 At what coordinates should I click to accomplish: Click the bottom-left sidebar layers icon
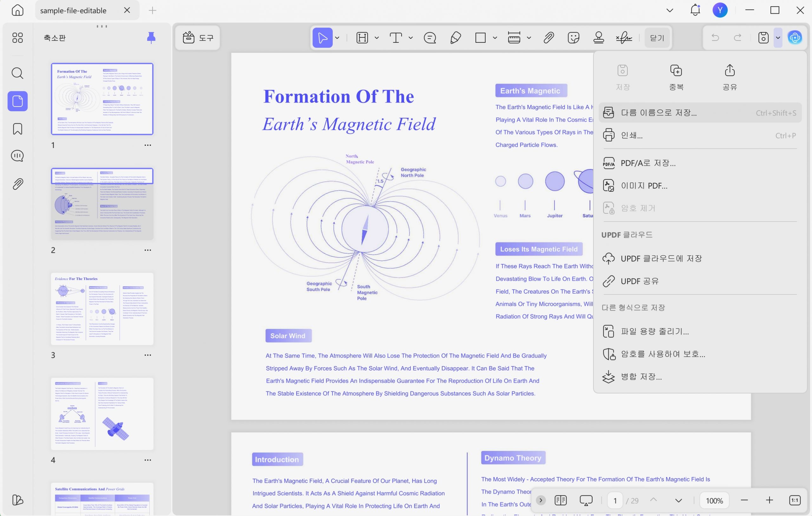tap(17, 500)
